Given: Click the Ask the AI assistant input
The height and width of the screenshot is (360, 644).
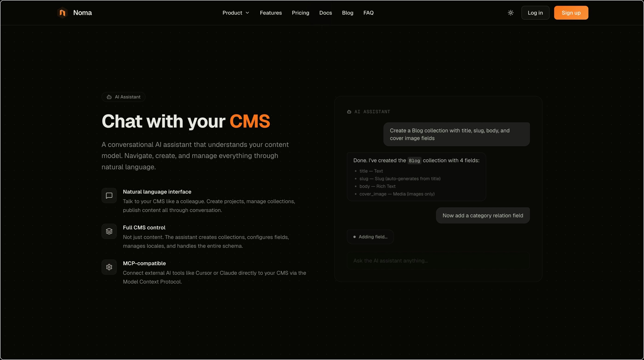Looking at the screenshot, I should pyautogui.click(x=438, y=261).
